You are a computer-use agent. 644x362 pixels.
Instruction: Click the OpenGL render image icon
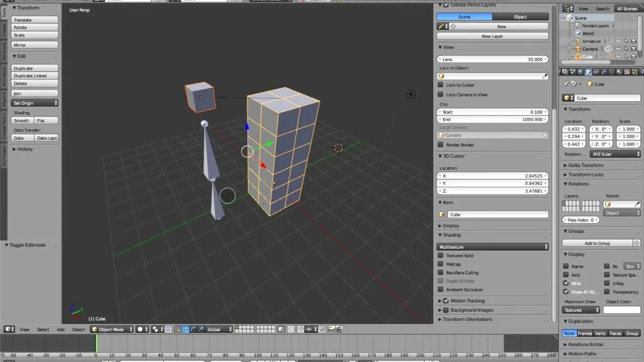(332, 329)
